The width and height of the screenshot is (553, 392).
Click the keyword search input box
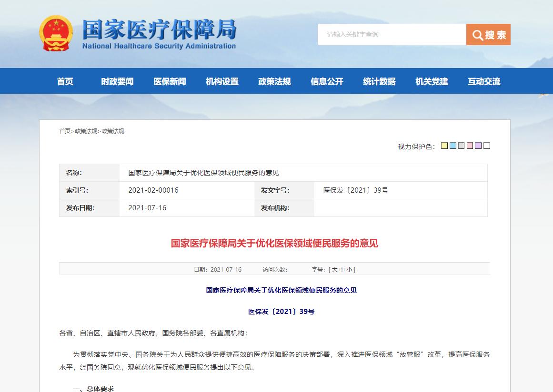click(391, 34)
